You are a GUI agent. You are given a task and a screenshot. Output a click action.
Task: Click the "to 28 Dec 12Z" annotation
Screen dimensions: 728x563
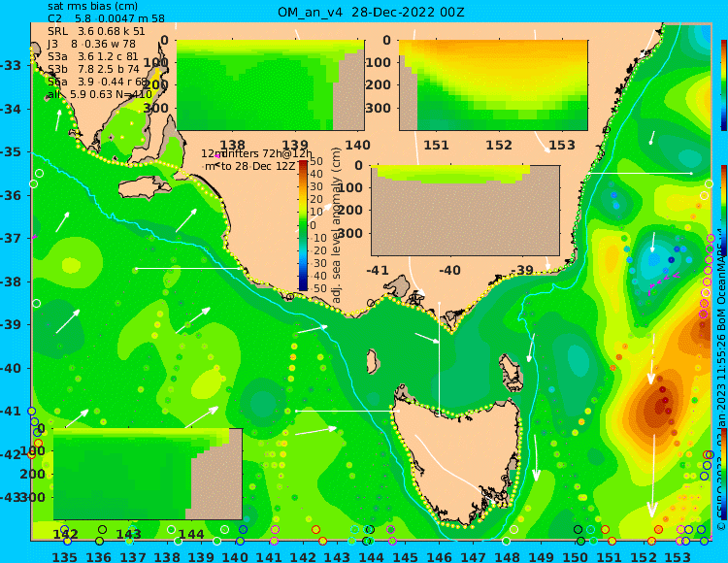257,166
